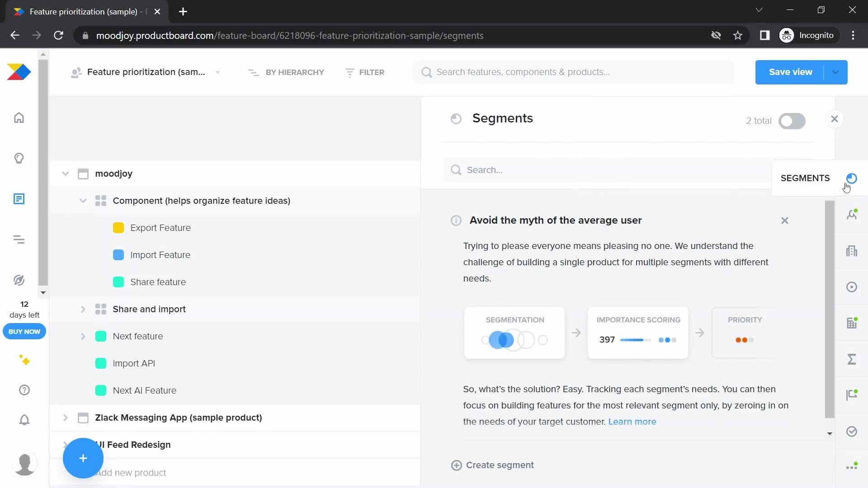Open the Companies building icon in right rail

click(x=852, y=251)
